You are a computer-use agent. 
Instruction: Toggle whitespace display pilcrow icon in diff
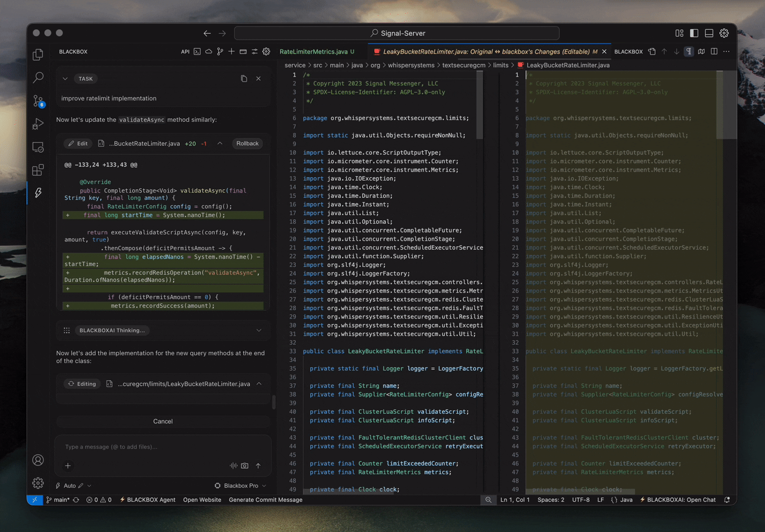click(x=688, y=51)
